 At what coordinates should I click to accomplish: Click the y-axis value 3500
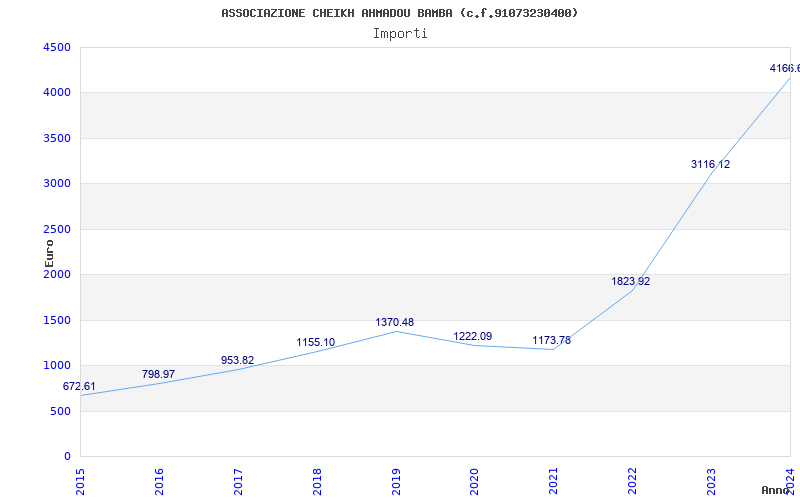point(57,138)
